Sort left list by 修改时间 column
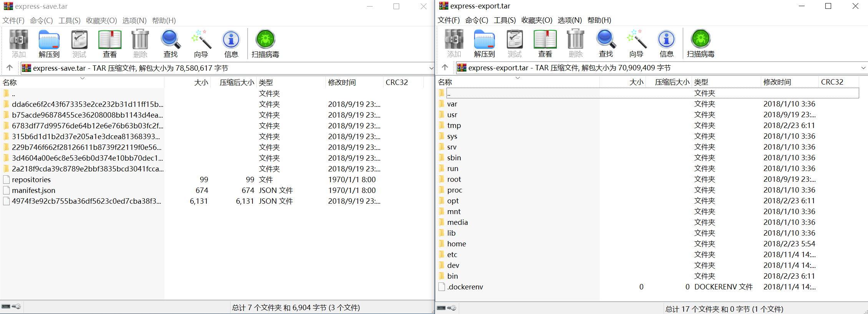868x314 pixels. point(342,82)
